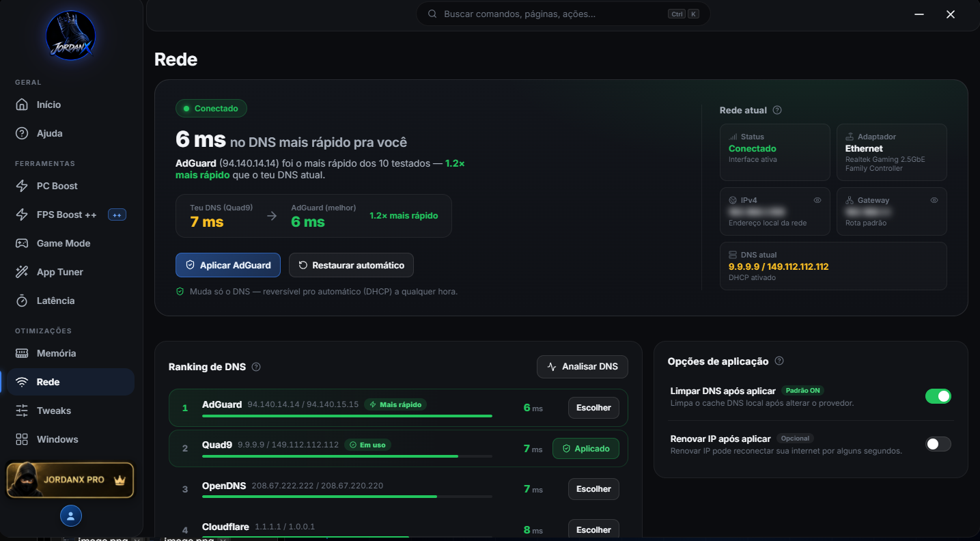Click the JORDANX PRO banner
The image size is (980, 541).
[70, 480]
